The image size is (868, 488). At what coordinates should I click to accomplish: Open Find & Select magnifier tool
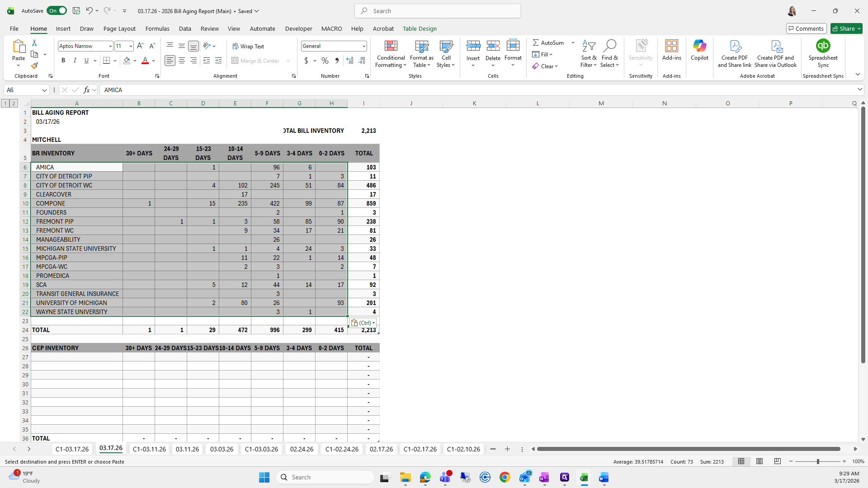[x=609, y=46]
